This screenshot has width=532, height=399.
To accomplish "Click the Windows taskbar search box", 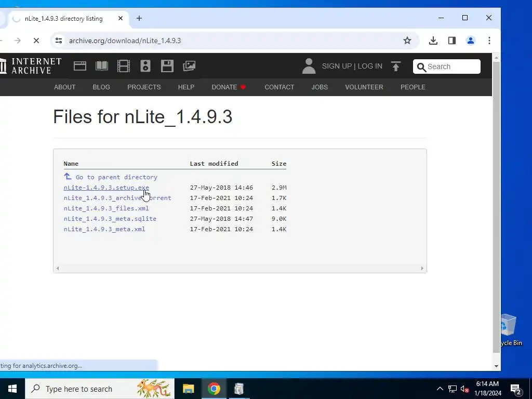I will pyautogui.click(x=100, y=389).
